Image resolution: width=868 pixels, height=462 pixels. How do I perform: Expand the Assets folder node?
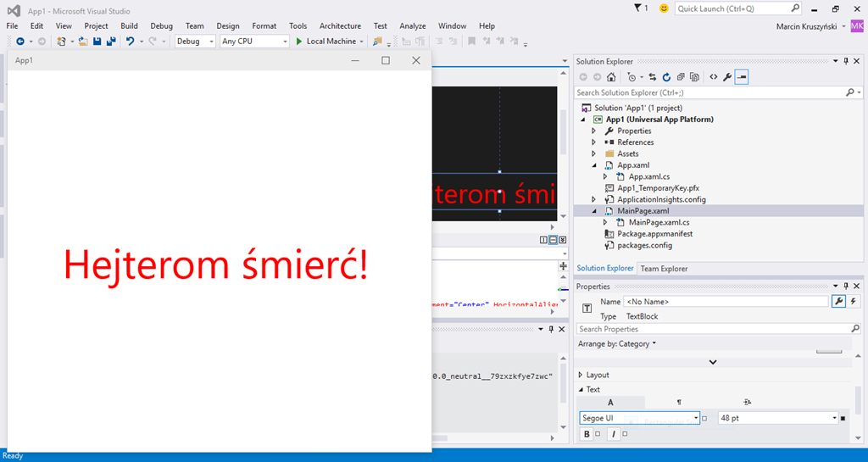tap(594, 153)
